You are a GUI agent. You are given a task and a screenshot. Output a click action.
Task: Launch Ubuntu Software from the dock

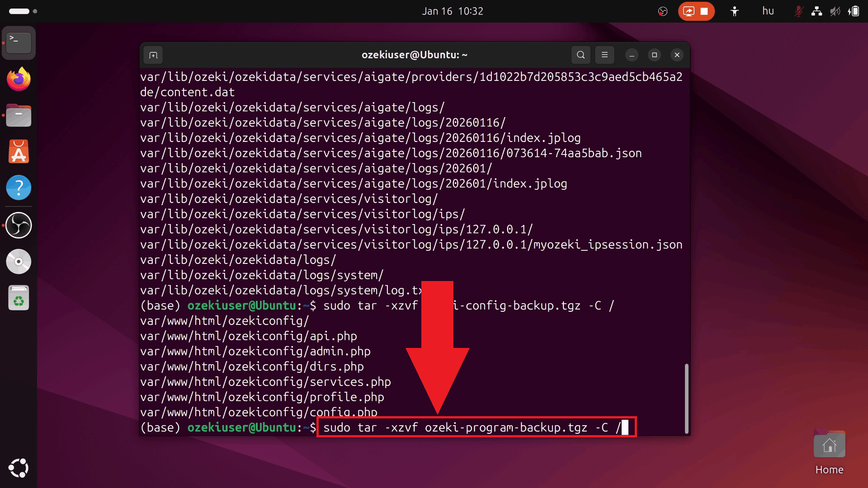click(x=19, y=151)
